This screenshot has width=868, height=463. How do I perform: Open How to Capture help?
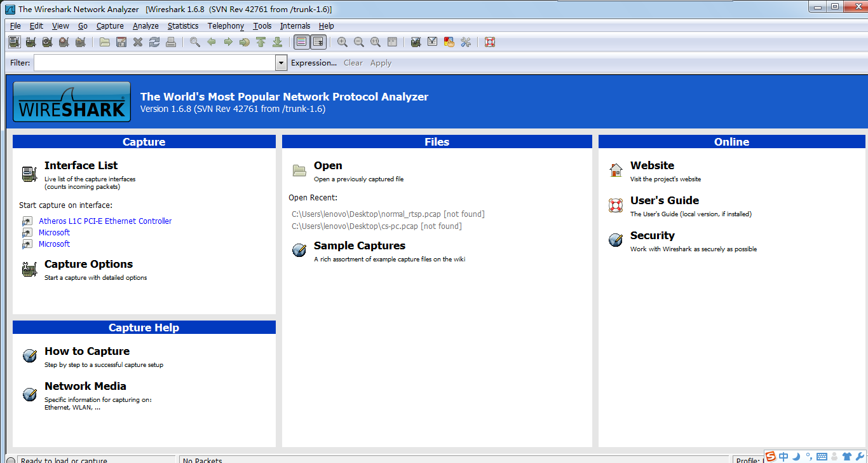click(87, 351)
